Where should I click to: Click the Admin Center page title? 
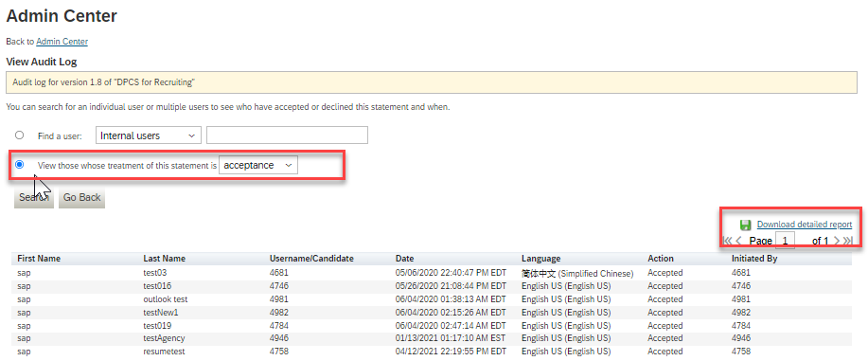[x=62, y=16]
